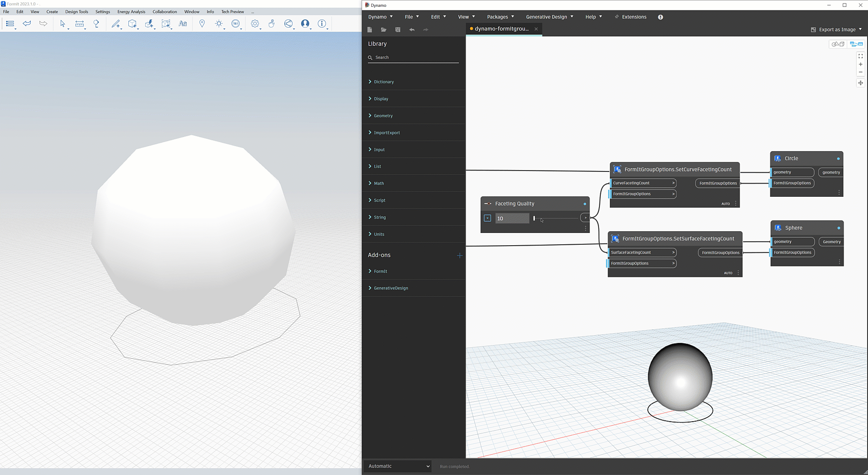Toggle the Circle node preview dot

838,159
